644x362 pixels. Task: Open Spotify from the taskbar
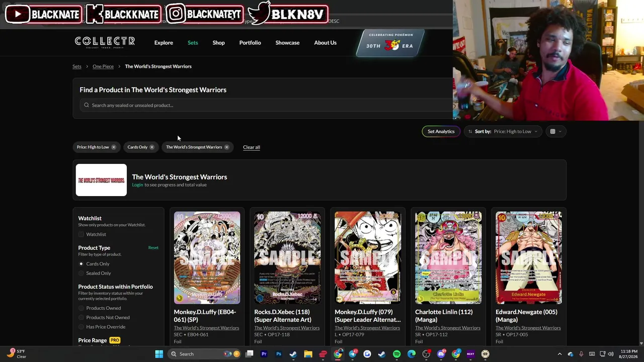coord(396,354)
